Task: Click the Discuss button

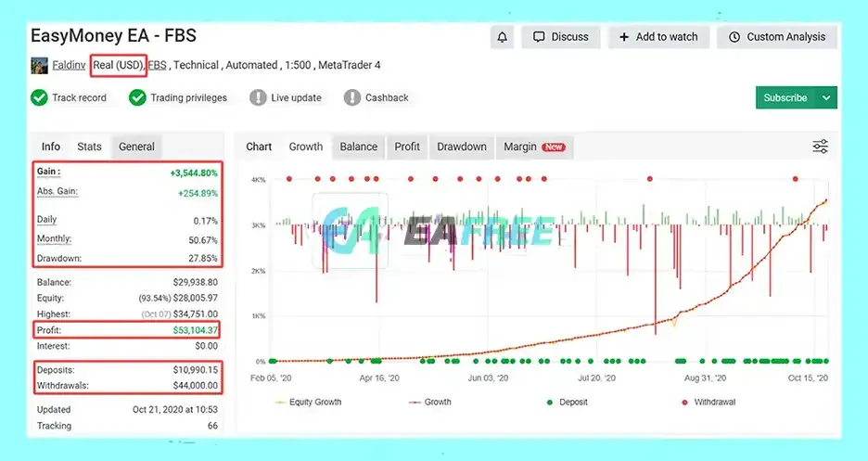Action: 561,37
